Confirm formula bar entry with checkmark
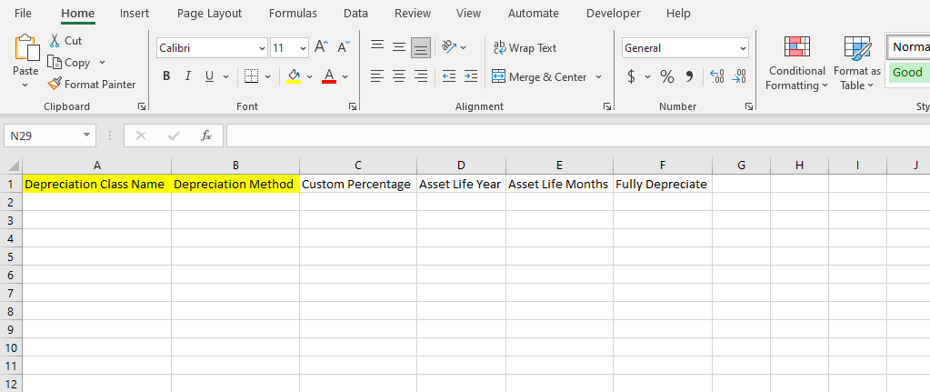930x392 pixels. pyautogui.click(x=174, y=136)
